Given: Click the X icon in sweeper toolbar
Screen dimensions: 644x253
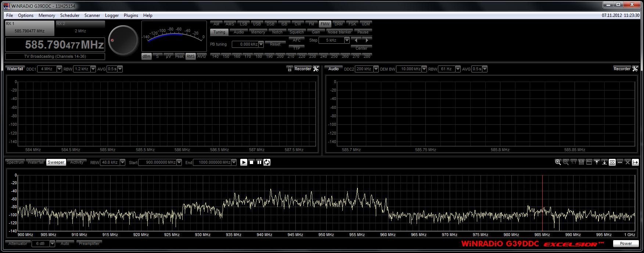Looking at the screenshot, I should coord(627,162).
